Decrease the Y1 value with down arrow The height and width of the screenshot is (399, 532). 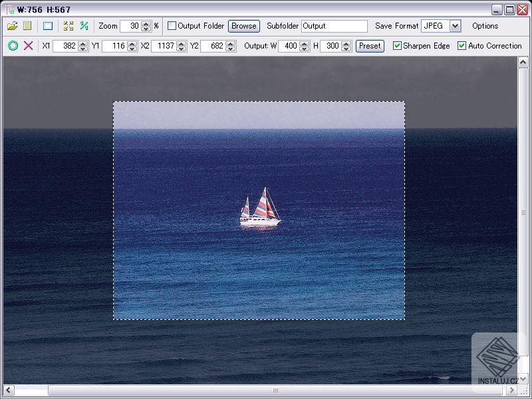(x=132, y=49)
